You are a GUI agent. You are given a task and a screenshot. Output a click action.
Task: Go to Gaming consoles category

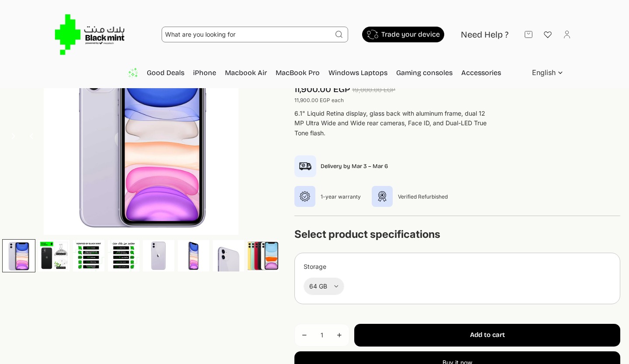[424, 73]
